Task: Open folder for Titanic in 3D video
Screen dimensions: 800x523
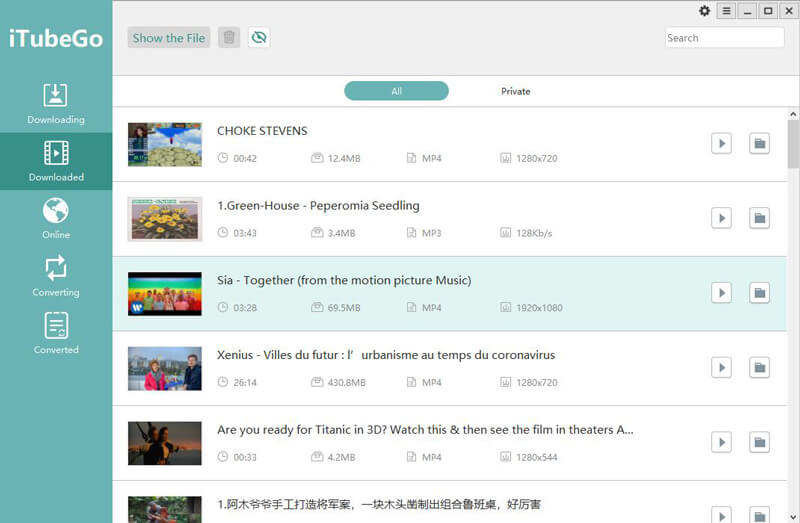Action: tap(760, 442)
